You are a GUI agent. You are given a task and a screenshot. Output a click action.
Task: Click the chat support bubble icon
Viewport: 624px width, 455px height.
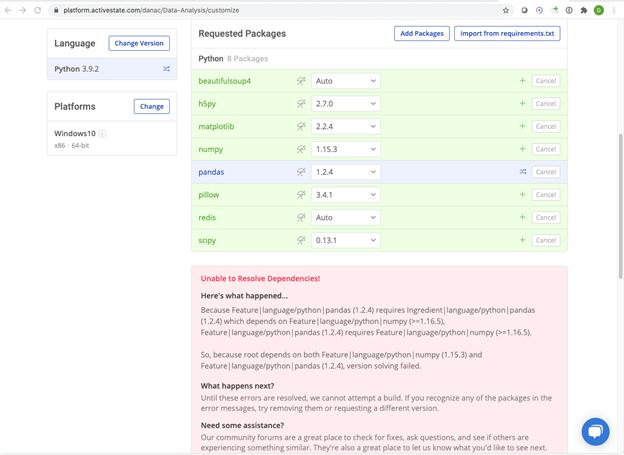[595, 431]
